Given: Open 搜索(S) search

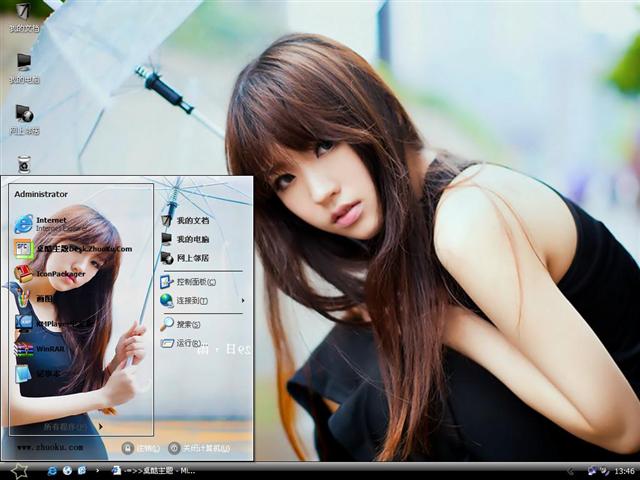Looking at the screenshot, I should click(180, 324).
